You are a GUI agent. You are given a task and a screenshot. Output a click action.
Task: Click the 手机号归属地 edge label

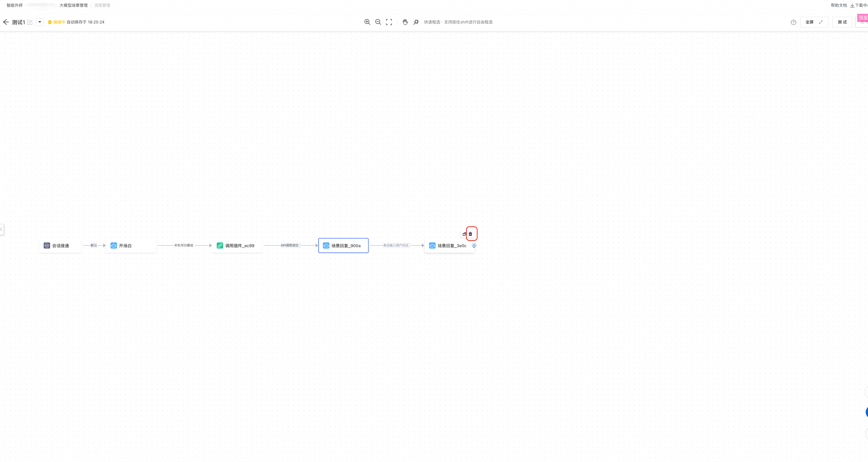click(x=184, y=245)
